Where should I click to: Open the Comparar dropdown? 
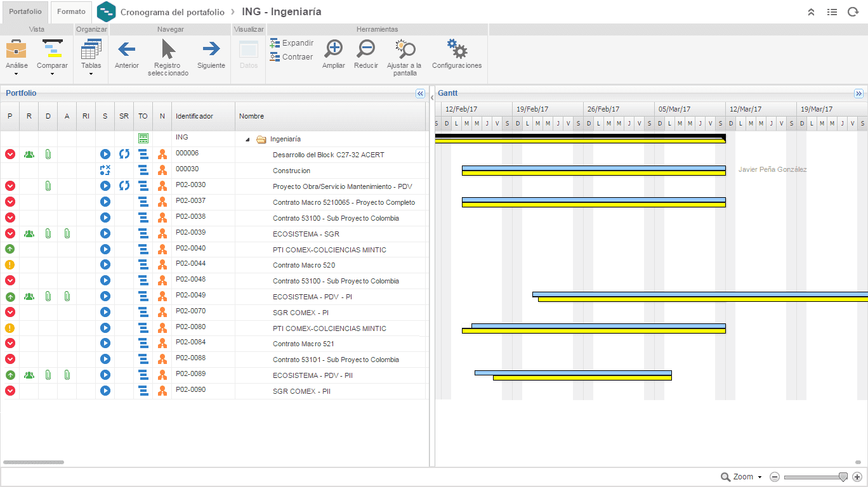pyautogui.click(x=52, y=57)
